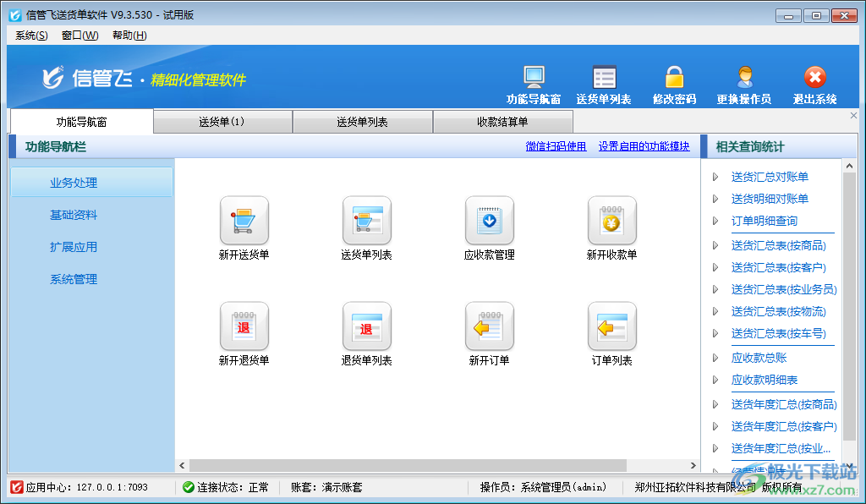This screenshot has width=866, height=504.
Task: Open the 新开送货单 shopping cart icon
Action: click(244, 221)
